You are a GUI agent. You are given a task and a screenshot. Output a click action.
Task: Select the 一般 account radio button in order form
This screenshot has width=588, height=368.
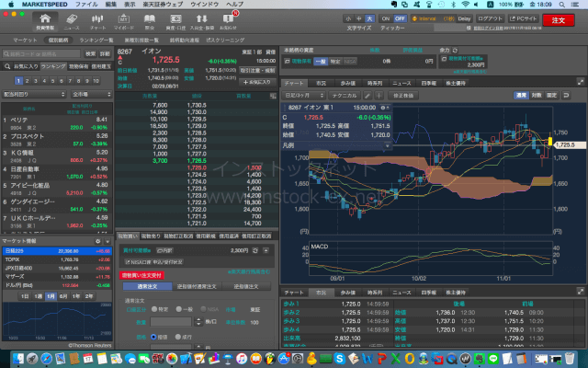point(179,309)
